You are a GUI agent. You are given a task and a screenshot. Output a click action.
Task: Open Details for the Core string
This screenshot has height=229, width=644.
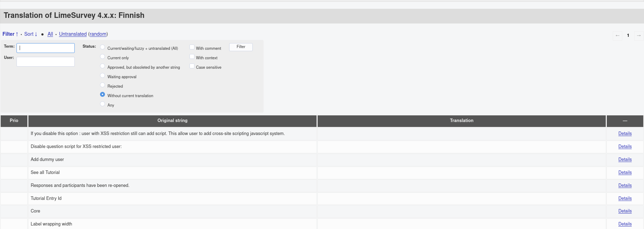click(625, 211)
